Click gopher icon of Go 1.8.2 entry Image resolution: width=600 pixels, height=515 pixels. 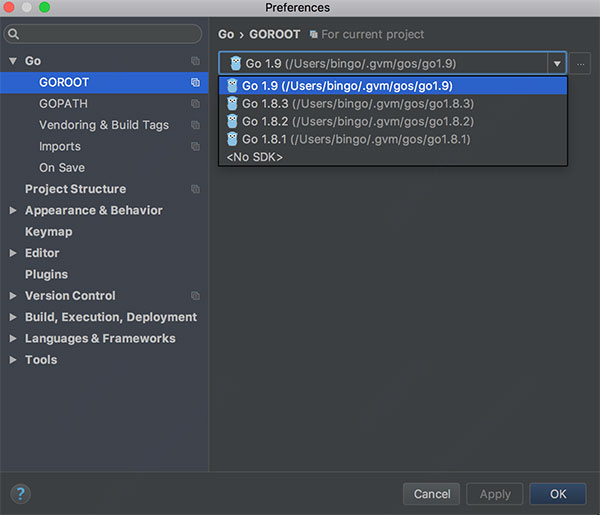click(232, 121)
